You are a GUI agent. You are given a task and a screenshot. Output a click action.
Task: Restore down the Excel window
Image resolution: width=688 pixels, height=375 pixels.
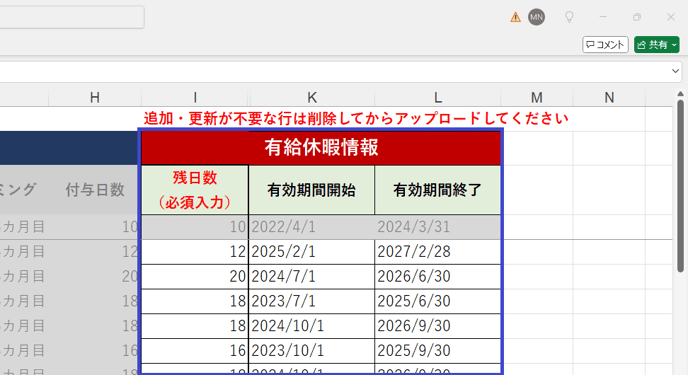(637, 17)
